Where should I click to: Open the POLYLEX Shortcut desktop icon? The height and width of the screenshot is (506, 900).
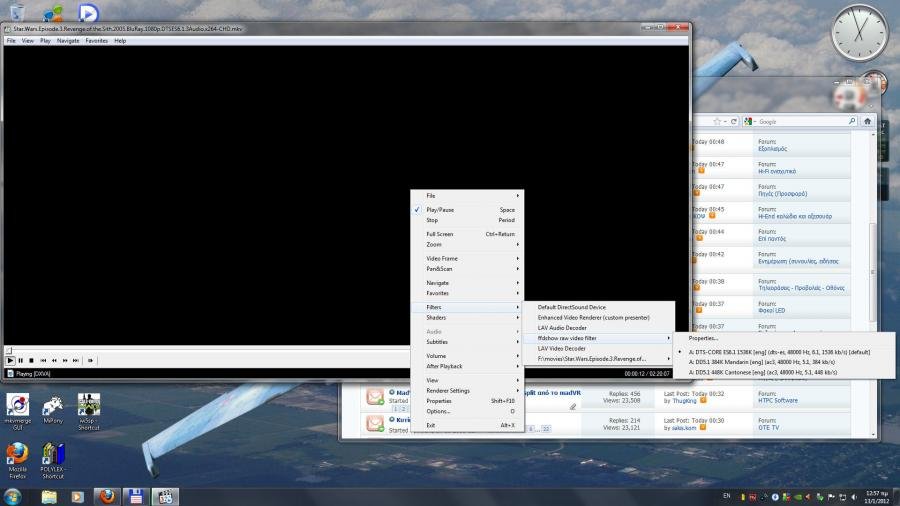click(x=53, y=460)
